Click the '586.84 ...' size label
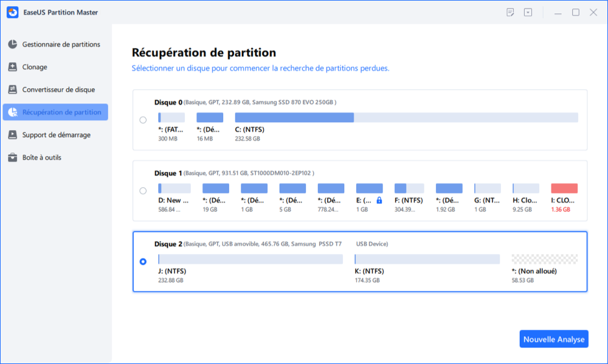The width and height of the screenshot is (608, 364). click(170, 210)
